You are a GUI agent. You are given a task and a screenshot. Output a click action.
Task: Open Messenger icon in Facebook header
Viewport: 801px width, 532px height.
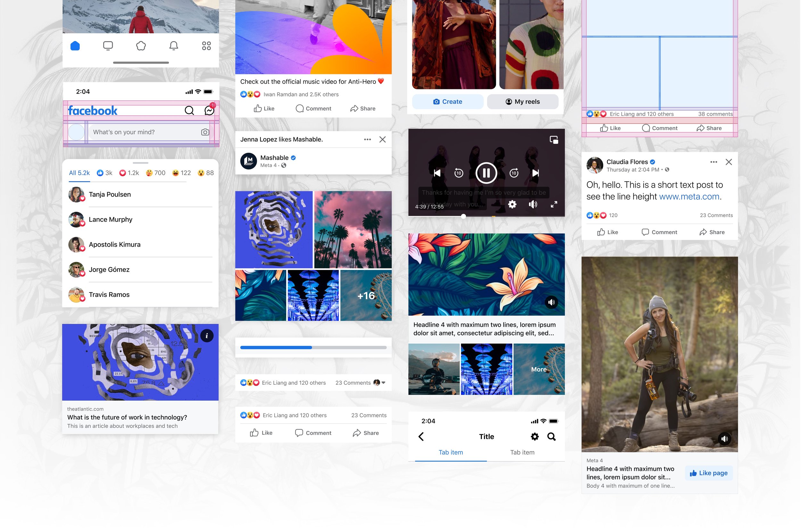click(209, 110)
